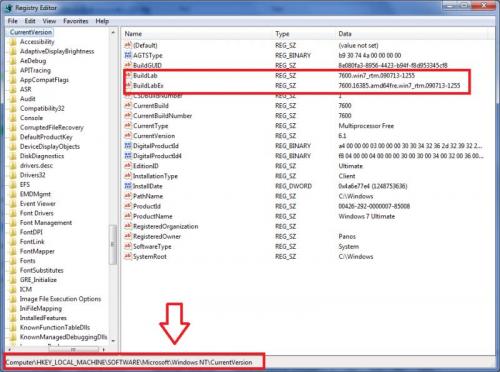Select the CurrentVersion key in tree
Viewport: 500px width, 372px height.
pyautogui.click(x=31, y=32)
